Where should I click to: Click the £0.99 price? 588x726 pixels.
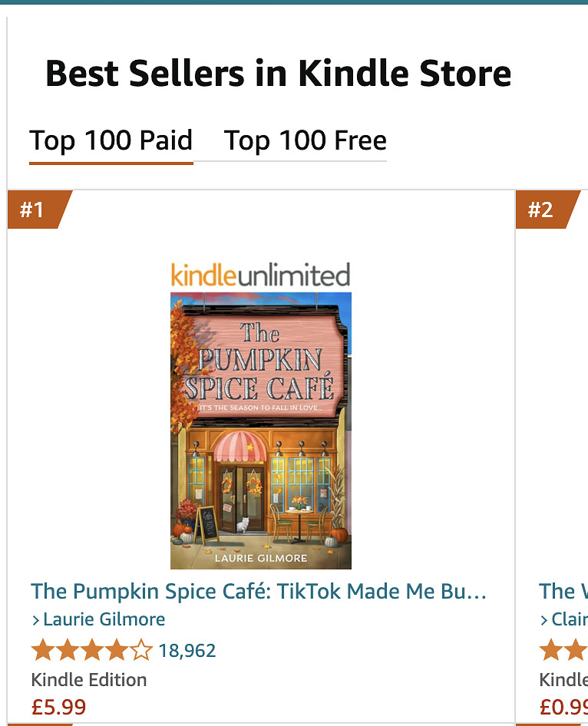(x=563, y=707)
